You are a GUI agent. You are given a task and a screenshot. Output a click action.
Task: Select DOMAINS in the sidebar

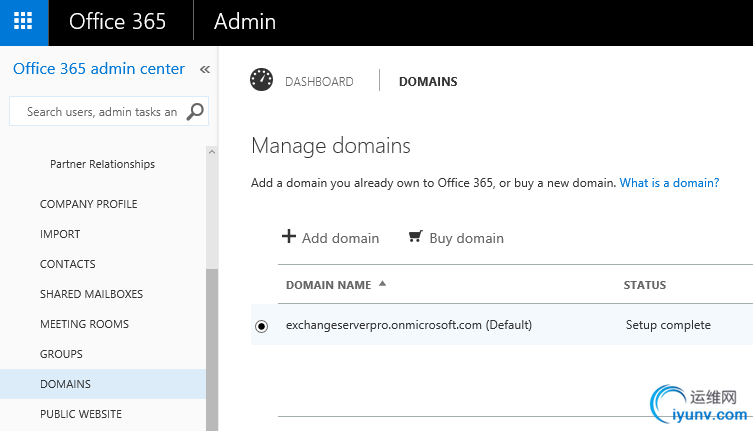point(103,384)
